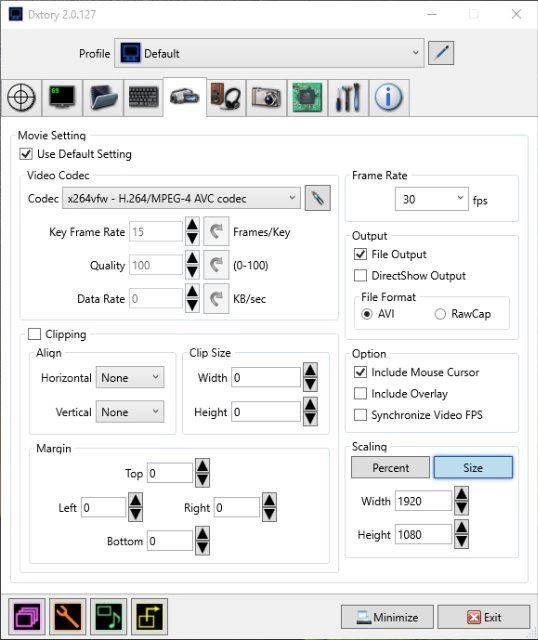Open the Overlay tab with monitor icon

(62, 98)
